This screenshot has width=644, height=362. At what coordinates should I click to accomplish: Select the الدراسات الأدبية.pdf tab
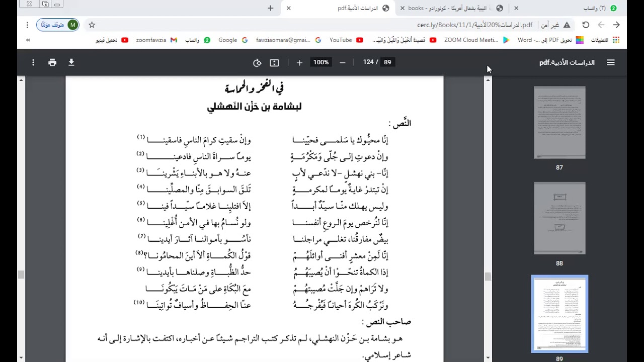point(339,8)
